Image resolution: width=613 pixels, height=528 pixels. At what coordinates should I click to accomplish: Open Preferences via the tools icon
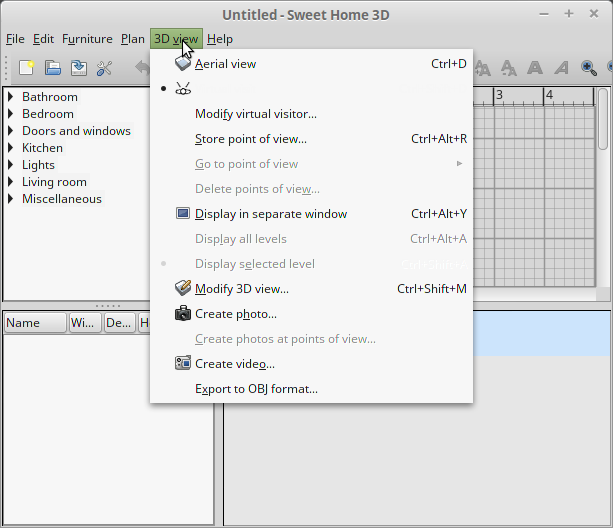pos(104,68)
